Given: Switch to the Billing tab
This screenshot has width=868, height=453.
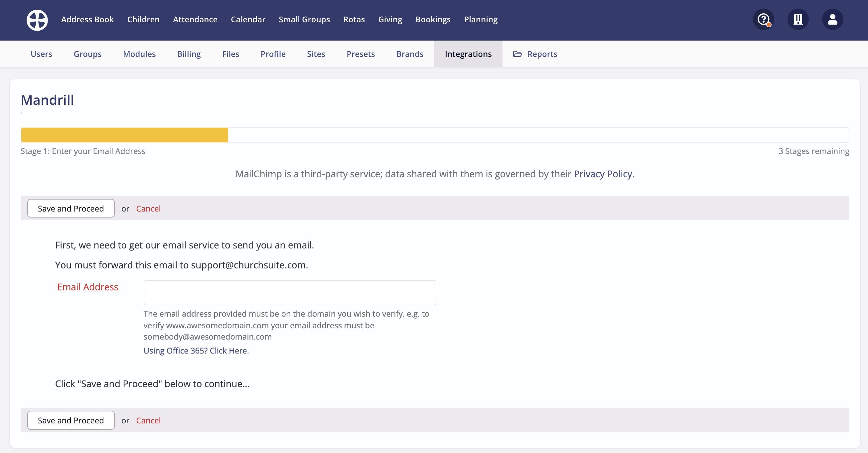Looking at the screenshot, I should click(189, 54).
